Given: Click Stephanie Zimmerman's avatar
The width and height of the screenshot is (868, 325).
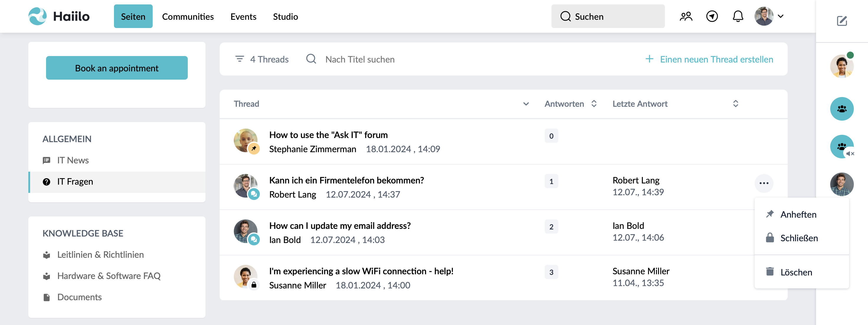Looking at the screenshot, I should (246, 140).
